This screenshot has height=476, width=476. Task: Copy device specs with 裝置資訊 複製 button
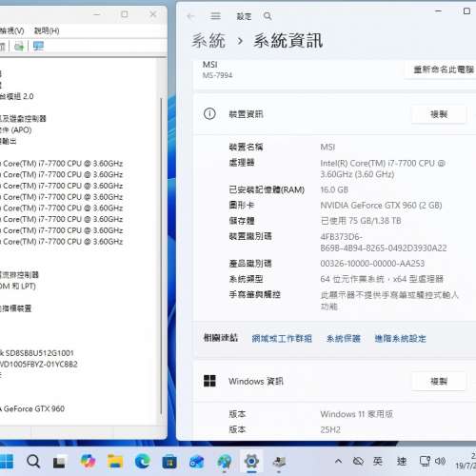(439, 114)
